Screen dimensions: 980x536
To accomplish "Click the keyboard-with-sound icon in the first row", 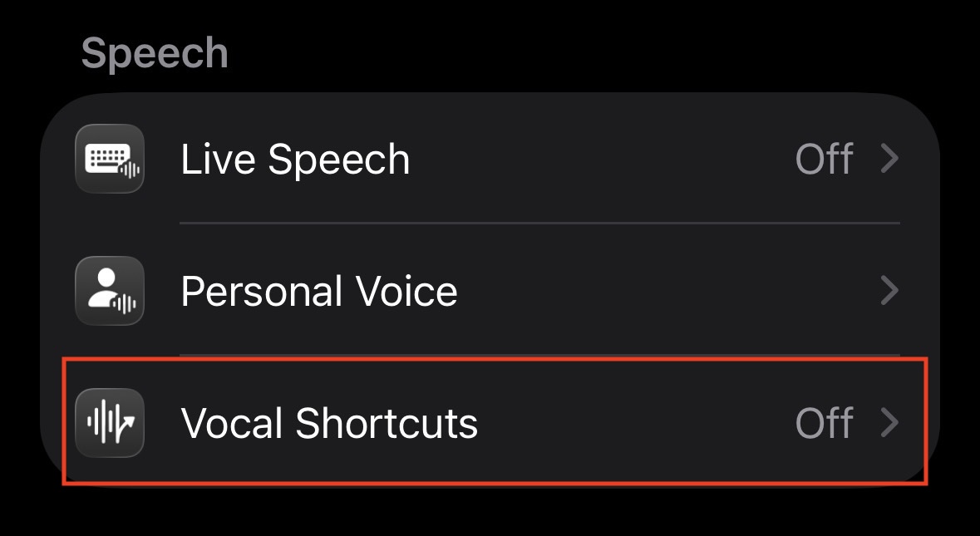I will (x=109, y=158).
